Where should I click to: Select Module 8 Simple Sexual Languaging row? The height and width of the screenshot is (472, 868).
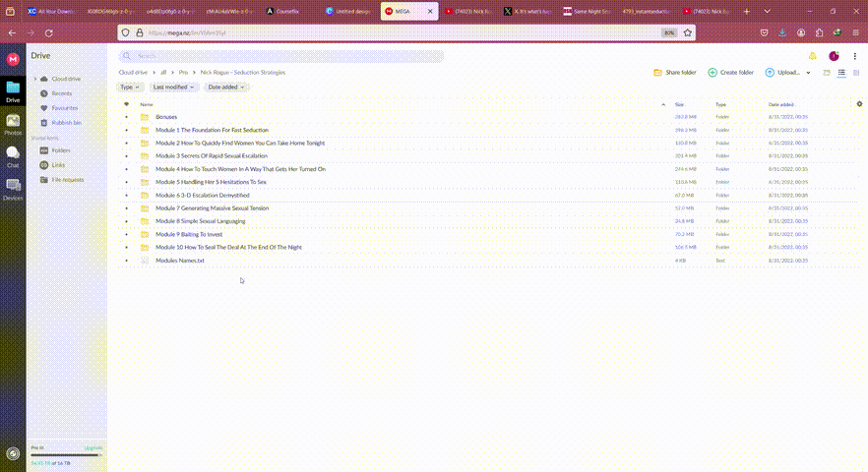[487, 221]
